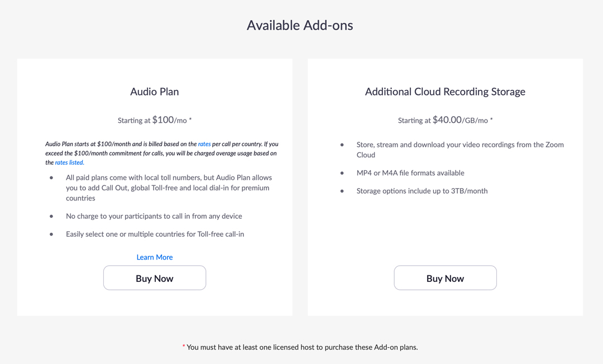Click the asterisk after the $40.00/GB/mo price

click(x=491, y=119)
